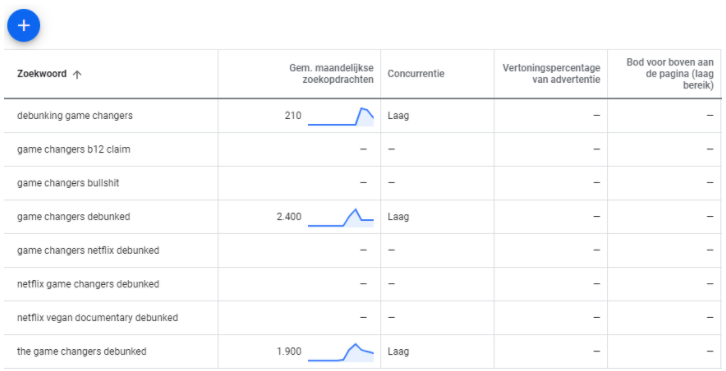Select keyword debunking game changers
The height and width of the screenshot is (371, 726).
tap(75, 115)
